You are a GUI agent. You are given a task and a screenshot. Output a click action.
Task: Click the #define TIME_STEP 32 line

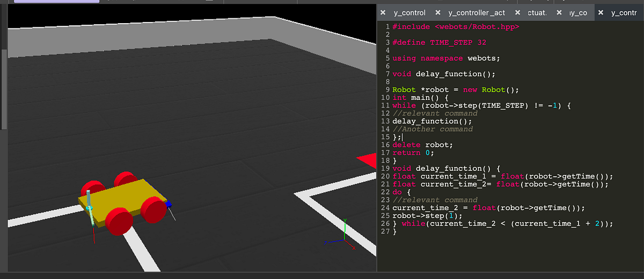point(439,42)
